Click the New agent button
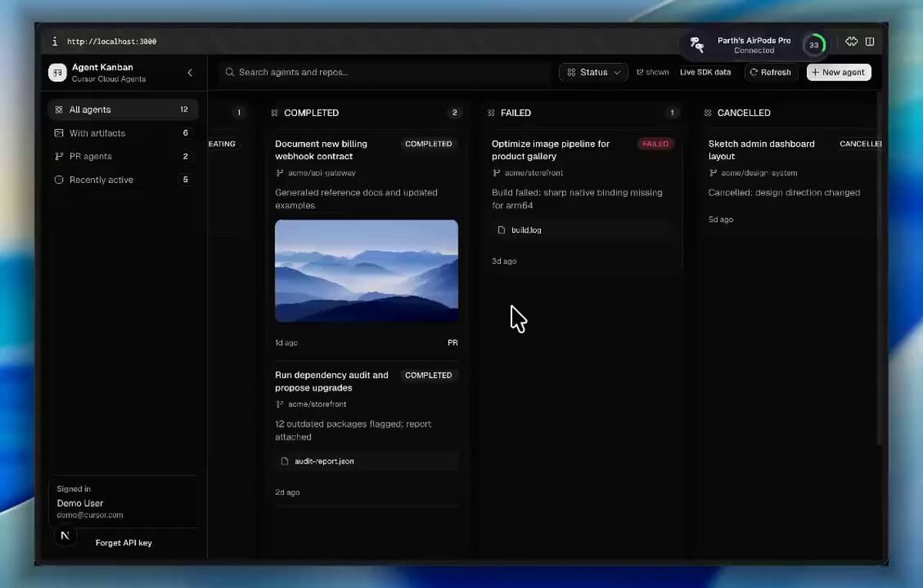Viewport: 923px width, 588px height. pyautogui.click(x=838, y=72)
